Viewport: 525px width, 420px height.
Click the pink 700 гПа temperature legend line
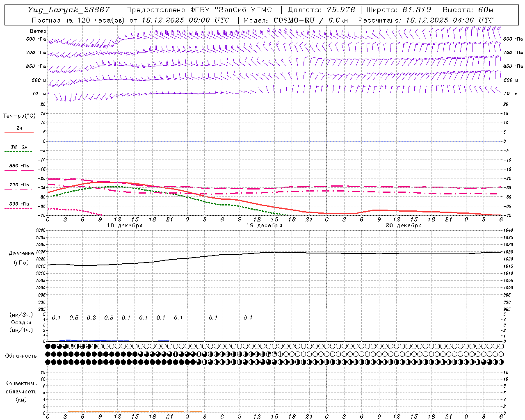19,189
